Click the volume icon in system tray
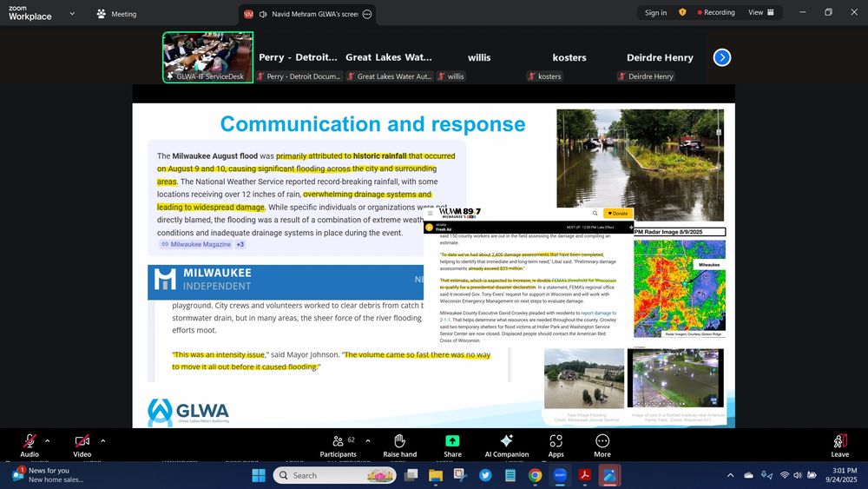Viewport: 868px width, 489px height. click(x=798, y=475)
